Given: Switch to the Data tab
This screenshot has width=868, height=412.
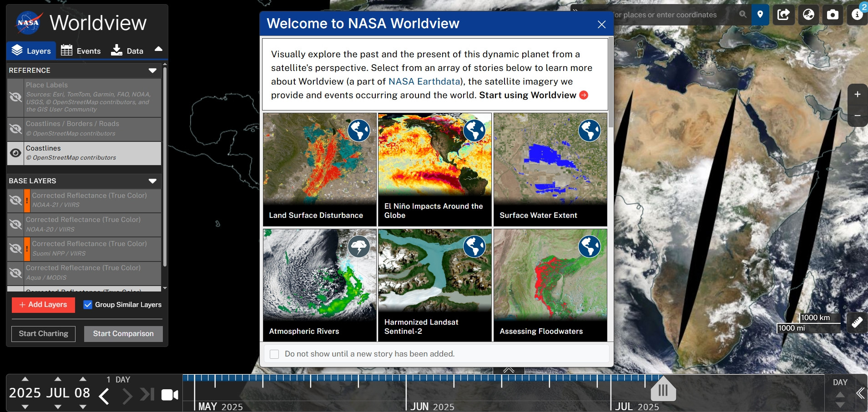Looking at the screenshot, I should coord(127,50).
